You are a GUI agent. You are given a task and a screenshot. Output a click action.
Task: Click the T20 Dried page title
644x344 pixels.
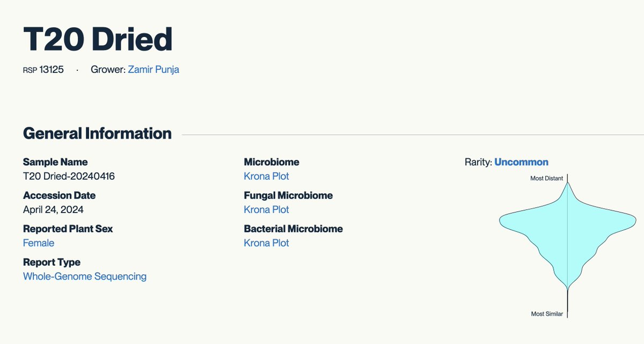[x=98, y=39]
